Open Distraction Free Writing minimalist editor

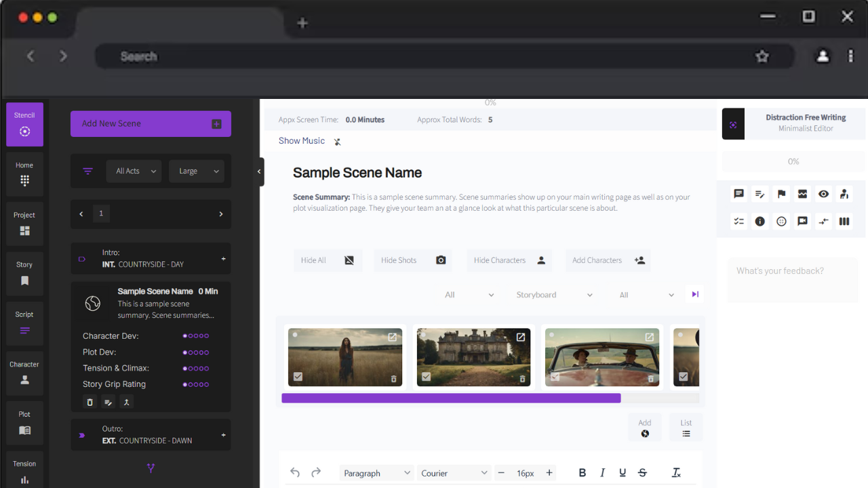point(794,124)
